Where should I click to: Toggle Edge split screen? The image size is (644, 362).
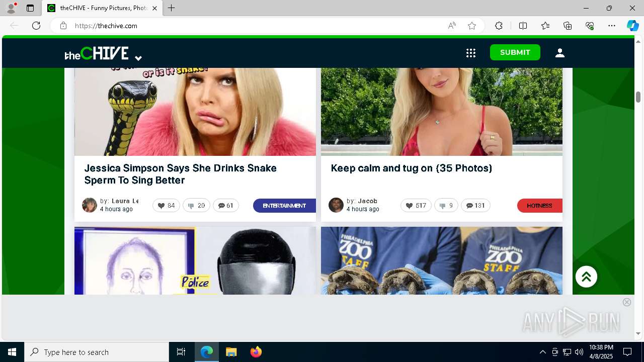click(x=523, y=26)
